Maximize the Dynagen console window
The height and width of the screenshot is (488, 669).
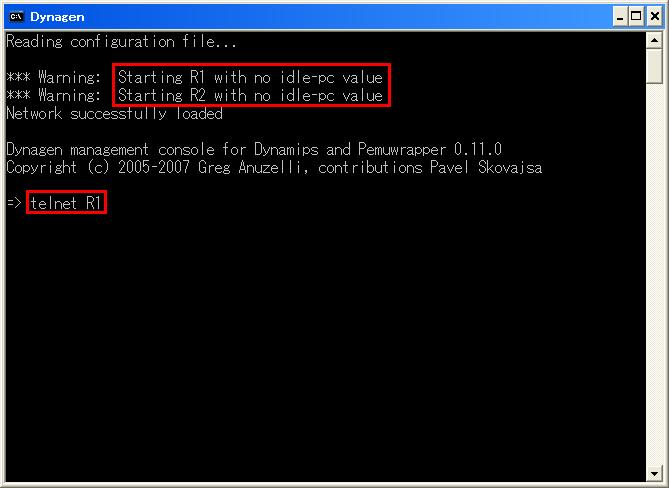[x=636, y=17]
